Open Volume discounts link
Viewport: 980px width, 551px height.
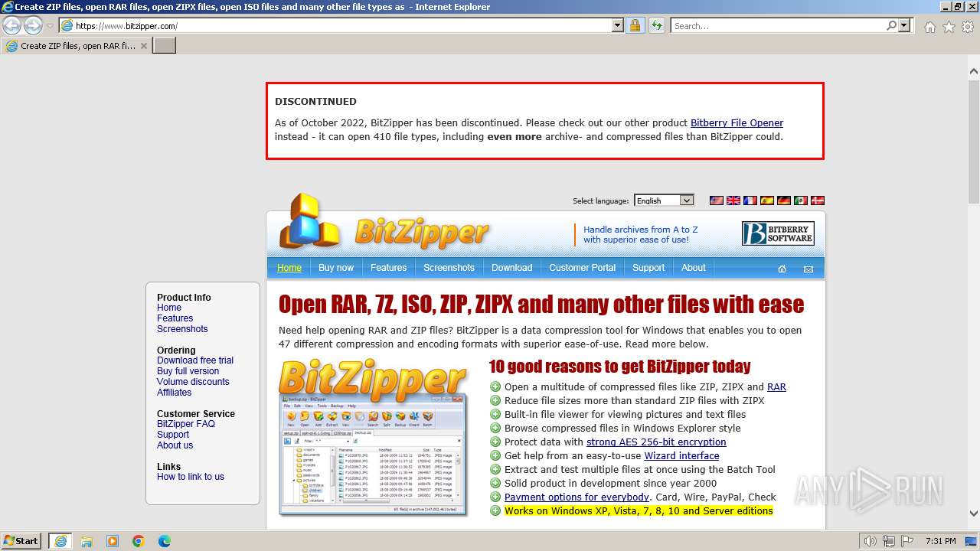tap(193, 382)
